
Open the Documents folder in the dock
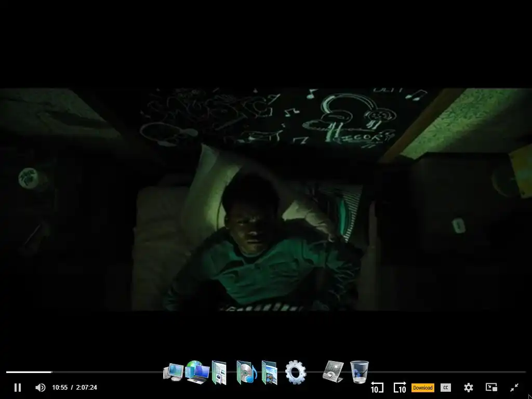coord(219,373)
